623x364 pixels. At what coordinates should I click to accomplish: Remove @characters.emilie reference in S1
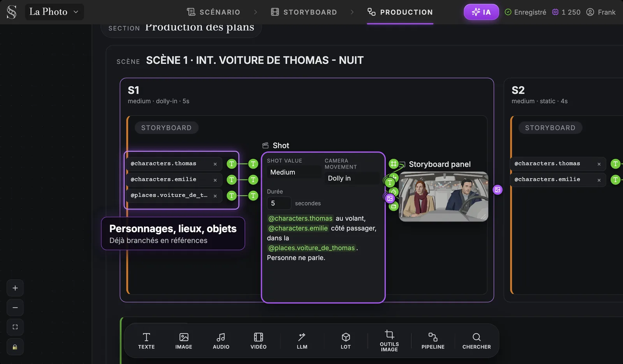[x=215, y=180]
